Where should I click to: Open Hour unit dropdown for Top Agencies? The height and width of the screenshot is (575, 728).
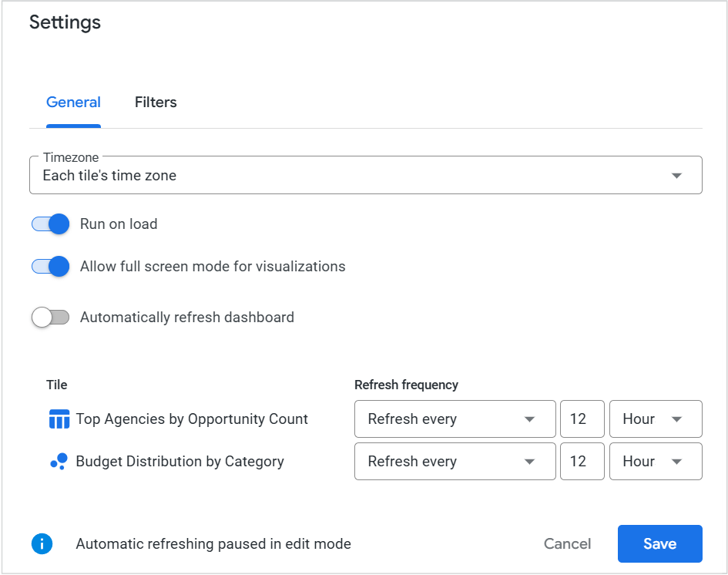(x=655, y=419)
